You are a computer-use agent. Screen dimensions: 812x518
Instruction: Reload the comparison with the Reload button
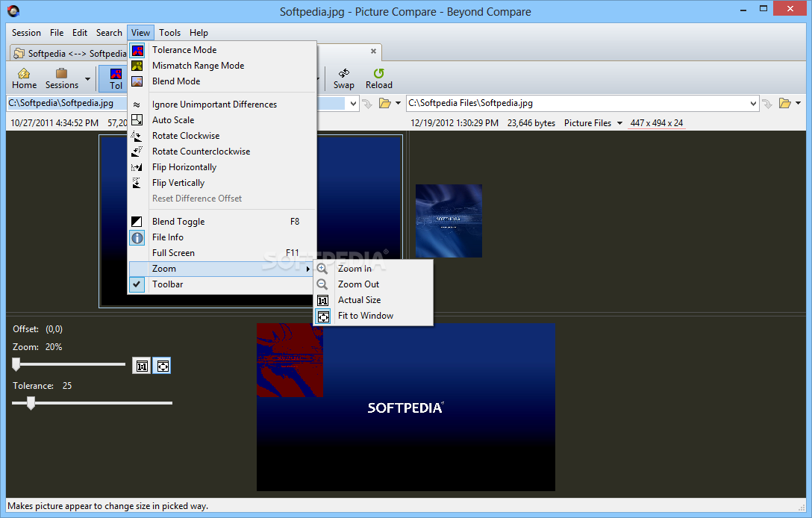point(379,78)
